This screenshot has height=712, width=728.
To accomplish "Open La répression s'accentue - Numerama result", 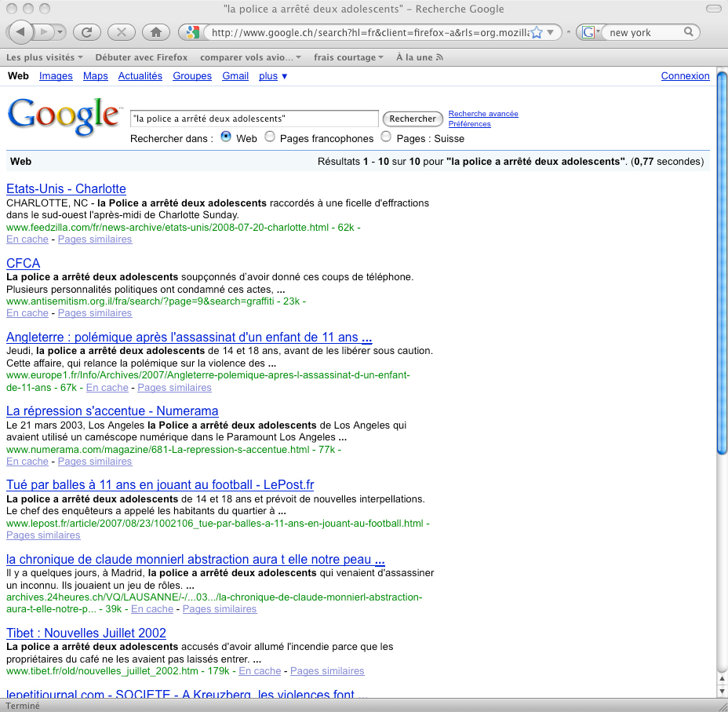I will click(112, 411).
